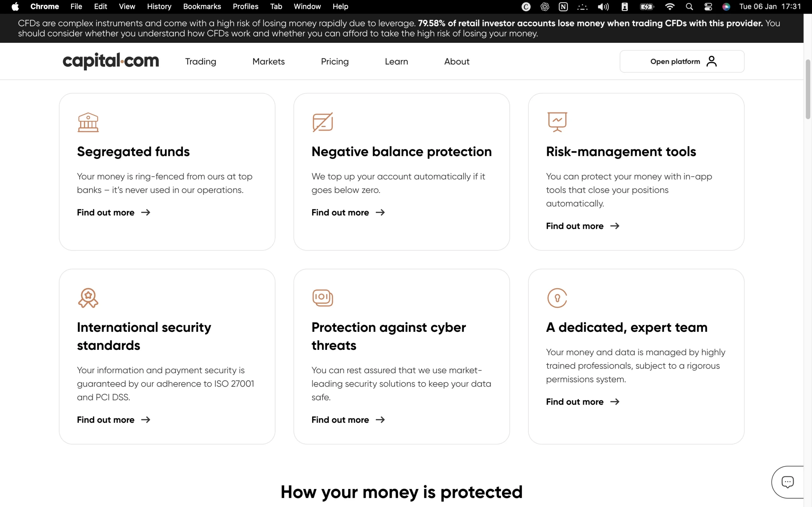
Task: Click the ChatGPT icon in the menu bar
Action: pyautogui.click(x=545, y=6)
